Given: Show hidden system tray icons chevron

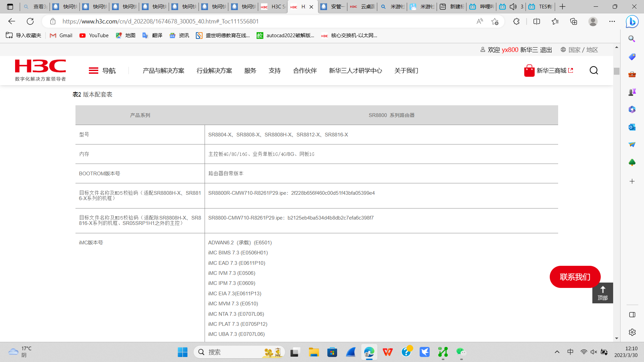Looking at the screenshot, I should 557,352.
